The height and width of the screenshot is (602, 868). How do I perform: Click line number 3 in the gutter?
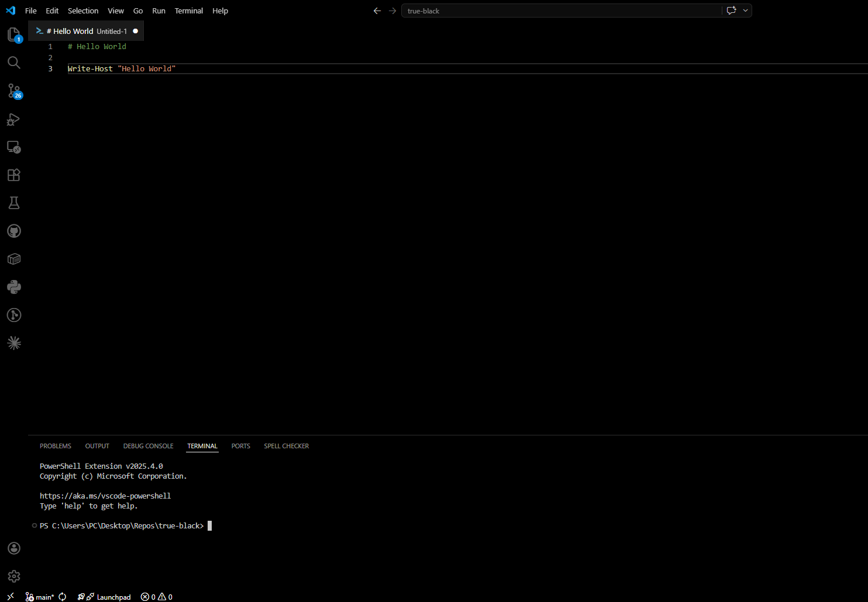click(x=50, y=68)
